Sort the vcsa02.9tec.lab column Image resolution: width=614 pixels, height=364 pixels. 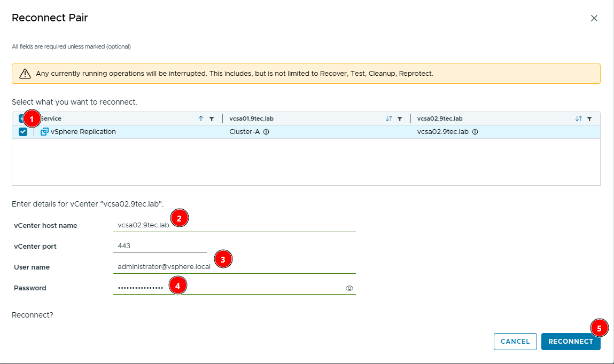click(578, 118)
